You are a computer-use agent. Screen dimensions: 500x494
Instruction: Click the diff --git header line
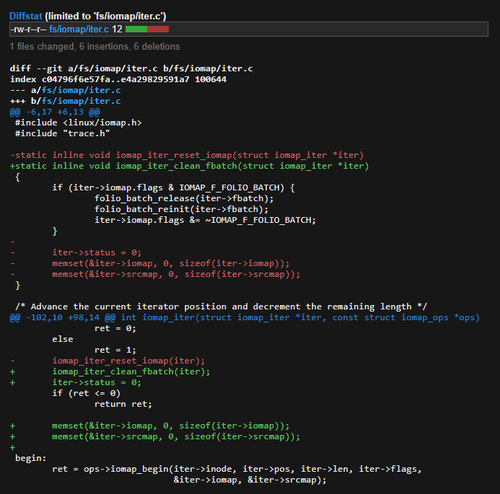tap(131, 69)
